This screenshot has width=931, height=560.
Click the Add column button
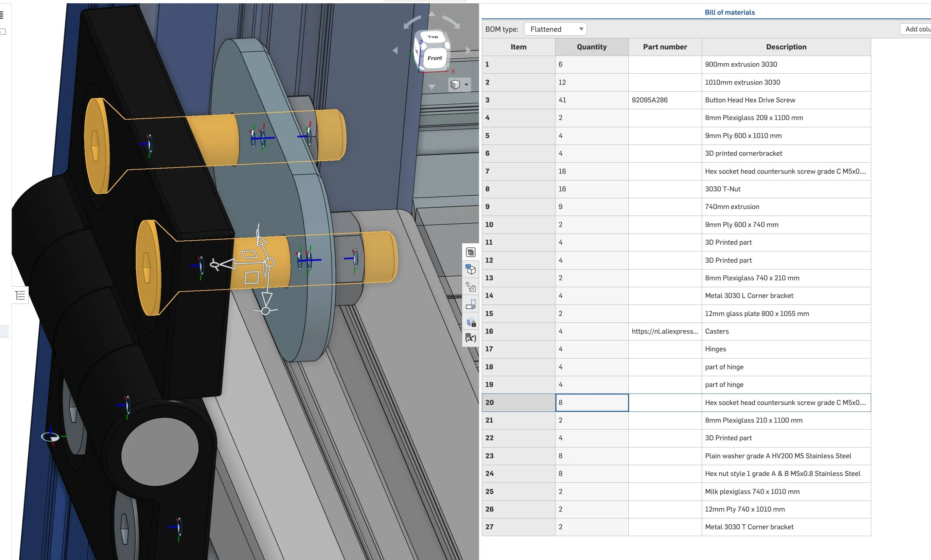click(916, 29)
